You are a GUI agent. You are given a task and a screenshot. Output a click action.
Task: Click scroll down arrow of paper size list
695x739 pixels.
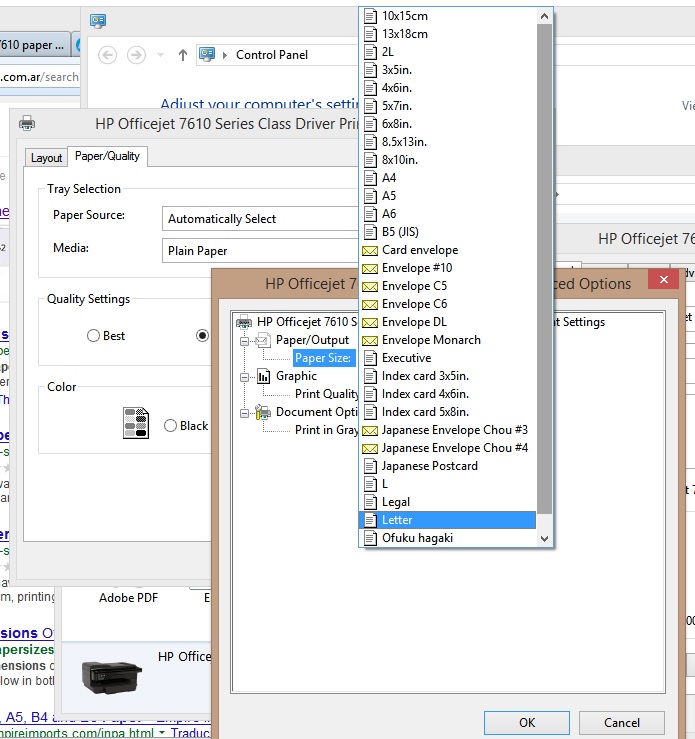[544, 538]
